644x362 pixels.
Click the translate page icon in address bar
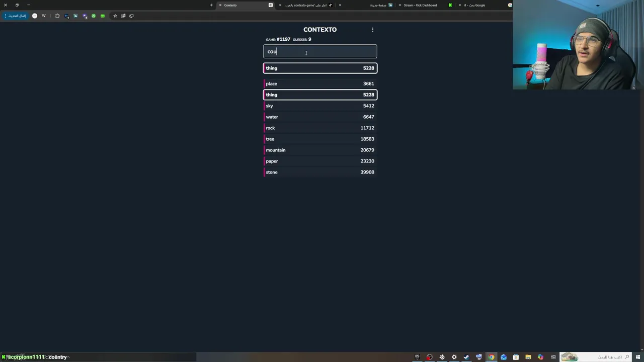123,16
